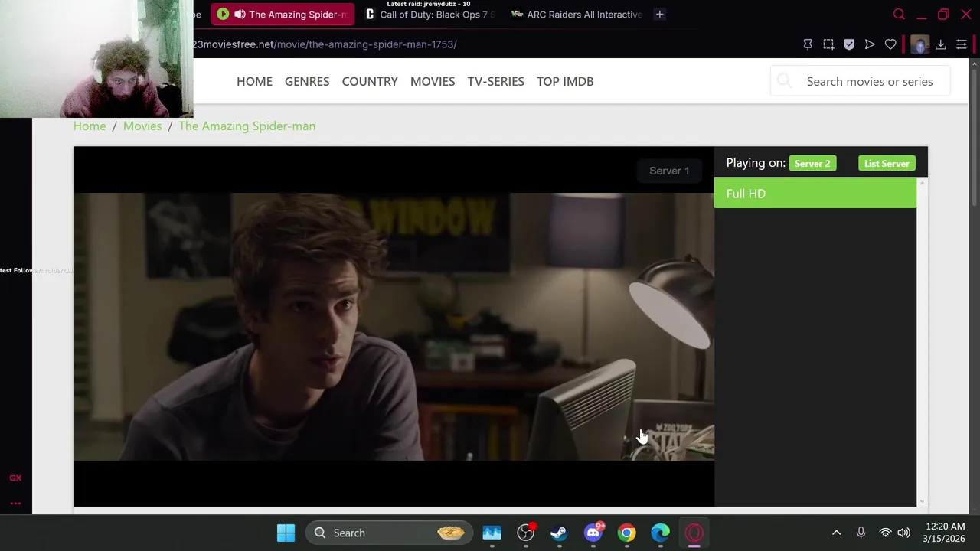Image resolution: width=980 pixels, height=551 pixels.
Task: Open the Wi-Fi network tray icon
Action: pos(885,533)
